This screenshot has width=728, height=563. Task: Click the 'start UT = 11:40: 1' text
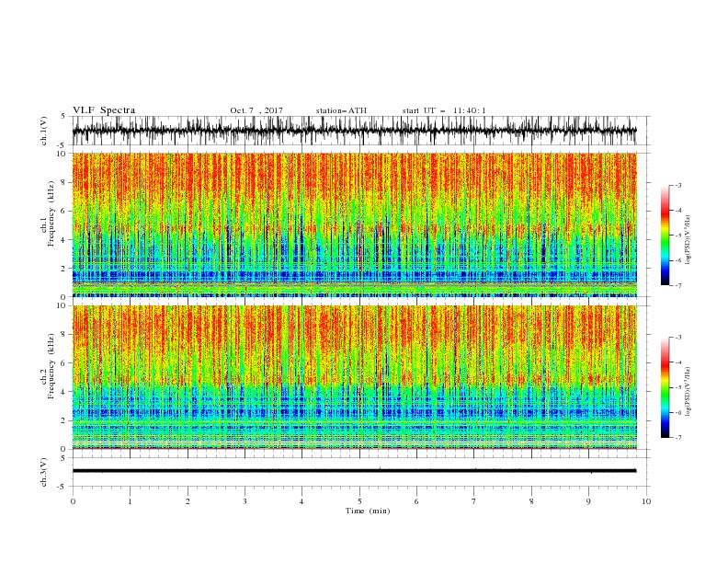tap(444, 110)
